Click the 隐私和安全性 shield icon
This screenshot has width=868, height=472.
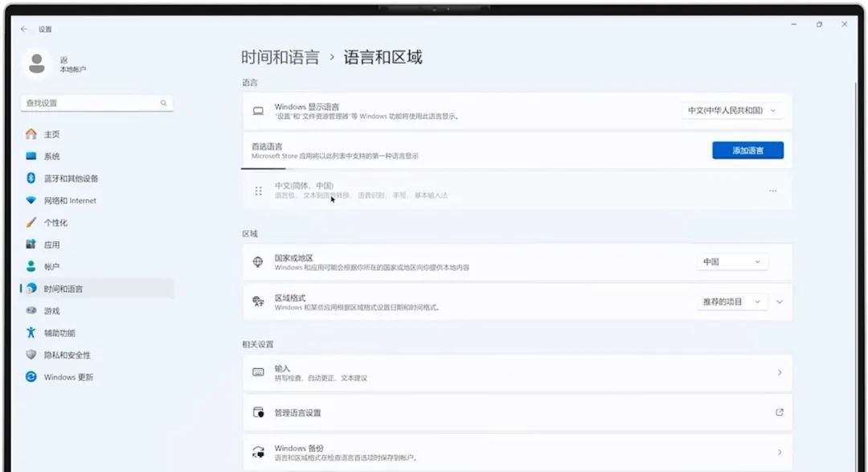tap(31, 355)
